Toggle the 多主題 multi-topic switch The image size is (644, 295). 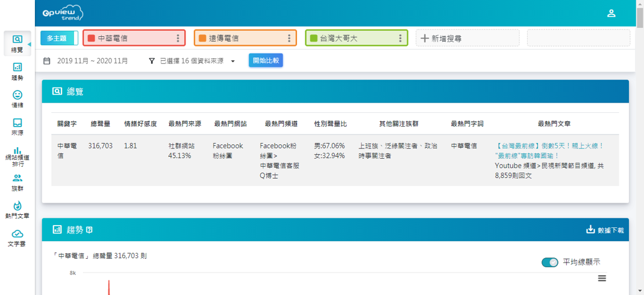tap(59, 38)
